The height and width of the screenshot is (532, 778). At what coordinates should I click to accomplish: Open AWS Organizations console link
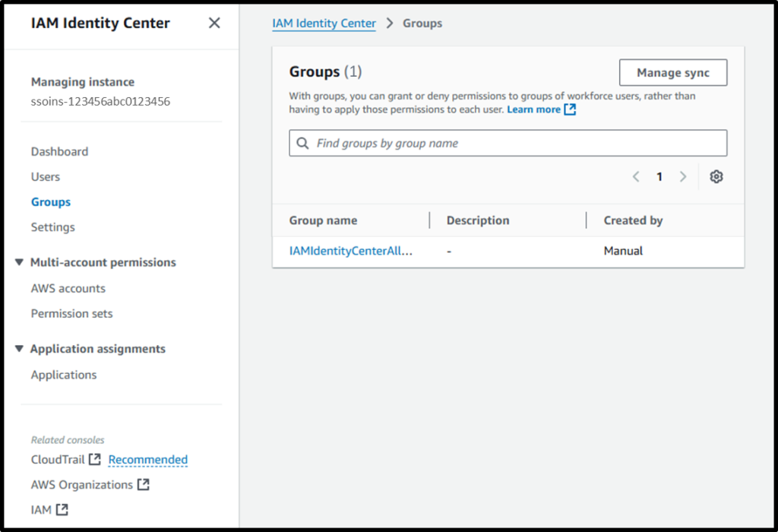tap(82, 485)
